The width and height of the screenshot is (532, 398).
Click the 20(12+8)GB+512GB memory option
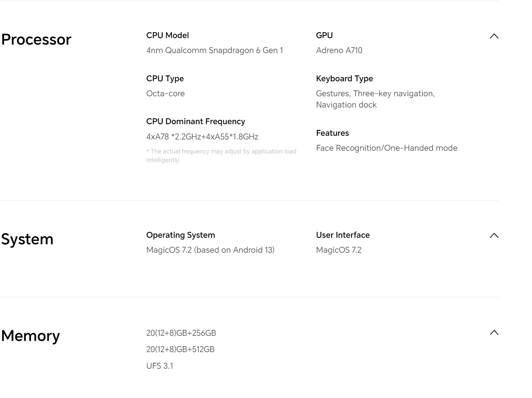180,349
